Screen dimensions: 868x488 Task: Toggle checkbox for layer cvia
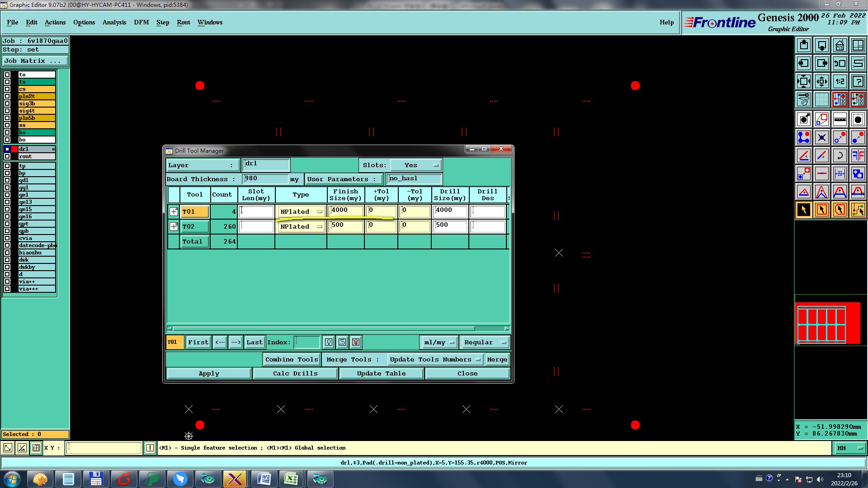pyautogui.click(x=7, y=238)
